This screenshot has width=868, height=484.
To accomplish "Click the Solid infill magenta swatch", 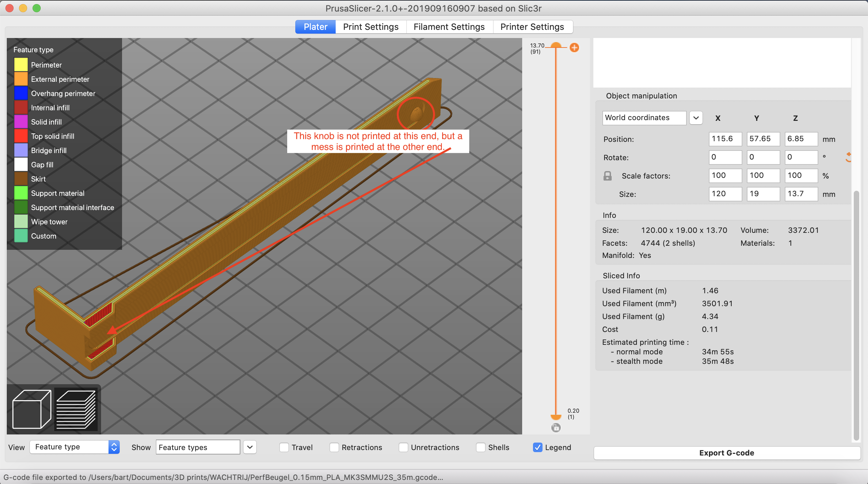I will click(x=21, y=122).
